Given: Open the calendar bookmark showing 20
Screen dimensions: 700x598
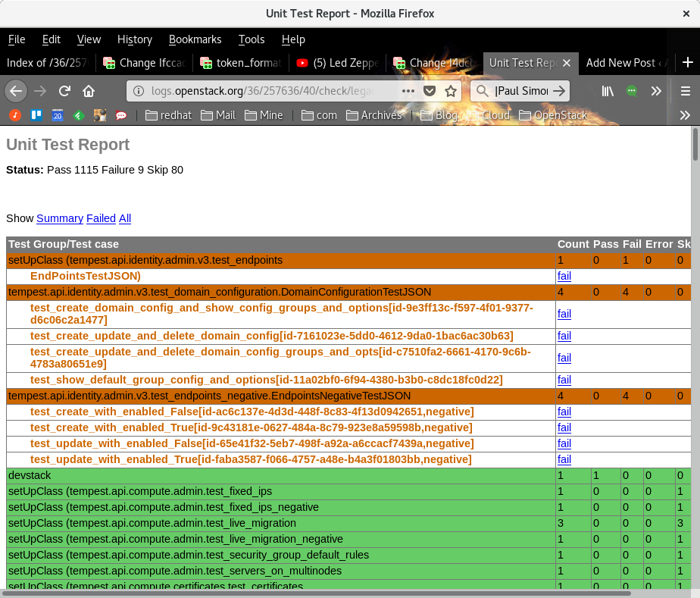Looking at the screenshot, I should click(58, 115).
